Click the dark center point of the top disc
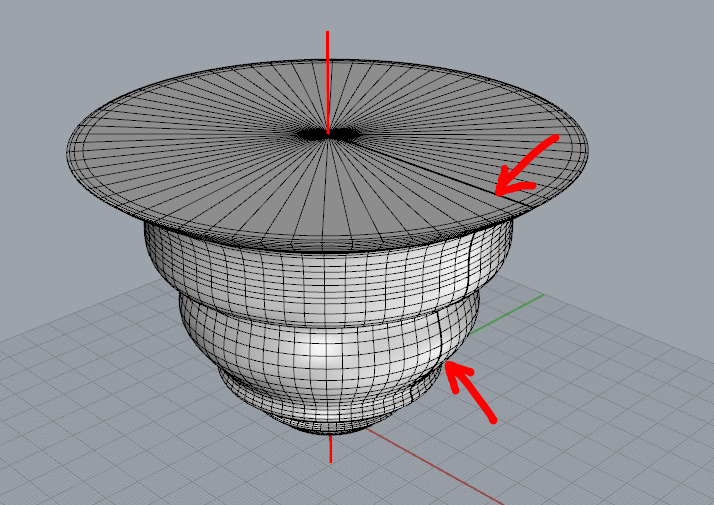The width and height of the screenshot is (714, 505). point(328,134)
